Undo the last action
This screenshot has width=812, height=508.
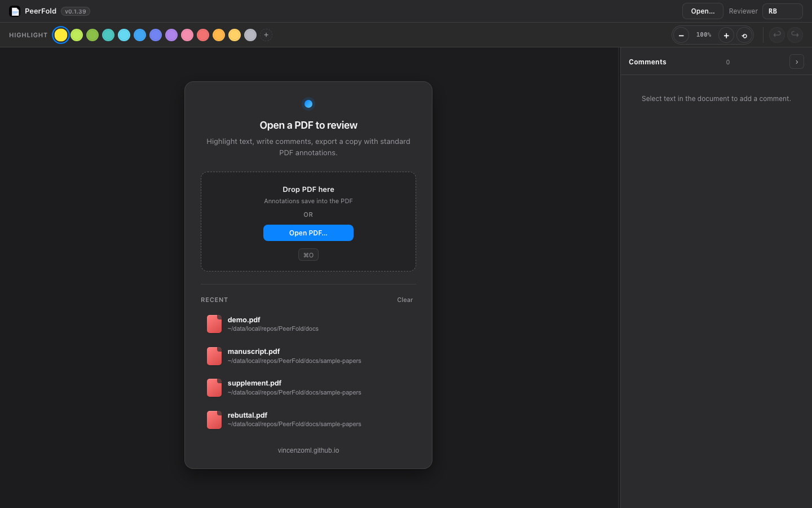pos(777,35)
